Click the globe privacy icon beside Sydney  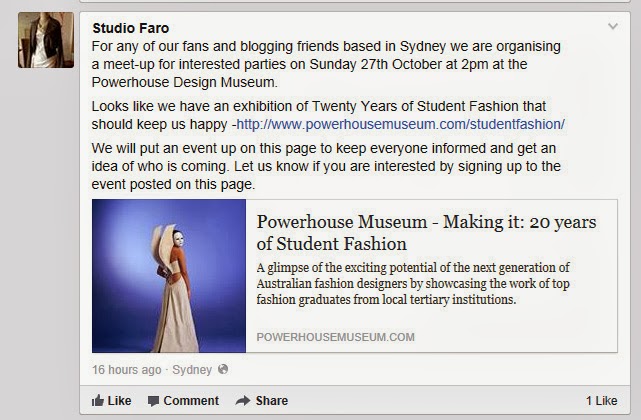(223, 370)
